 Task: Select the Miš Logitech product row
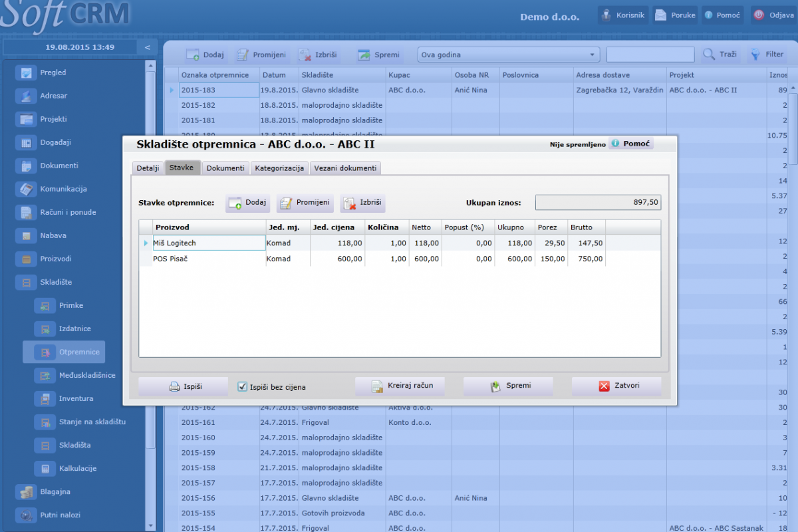tap(400, 243)
